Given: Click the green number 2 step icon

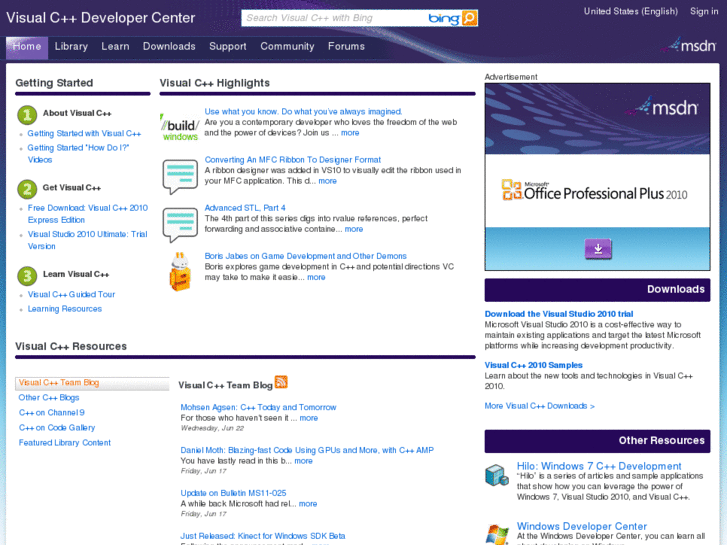Looking at the screenshot, I should click(27, 189).
